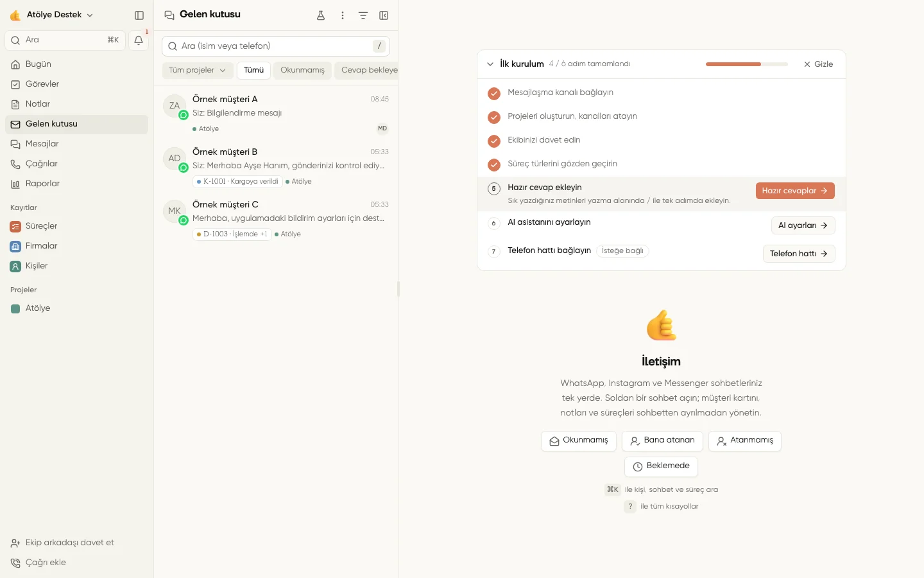Select the Atölye project
This screenshot has height=578, width=924.
pyautogui.click(x=76, y=308)
